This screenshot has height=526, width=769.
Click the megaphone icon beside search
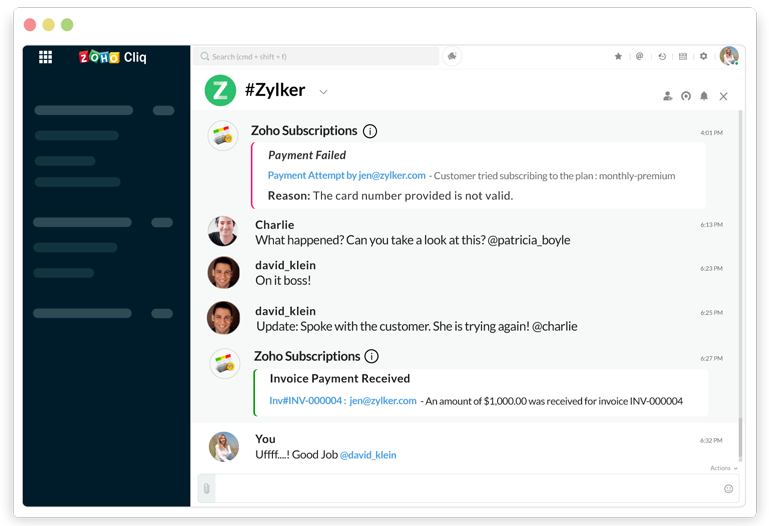(452, 56)
